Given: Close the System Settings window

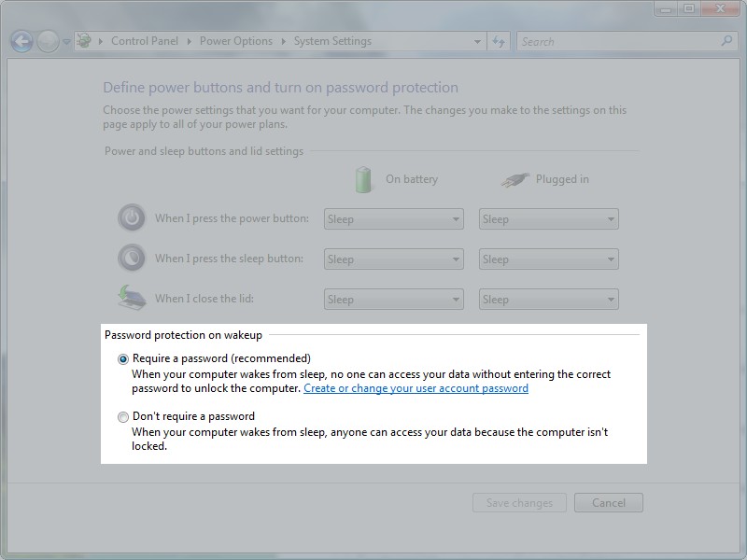Looking at the screenshot, I should pos(720,8).
